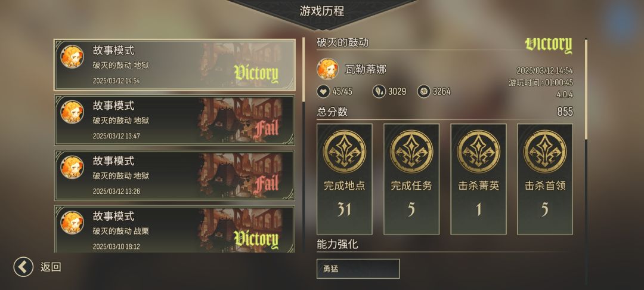
Task: Click the 总分数 855 score row
Action: click(445, 112)
